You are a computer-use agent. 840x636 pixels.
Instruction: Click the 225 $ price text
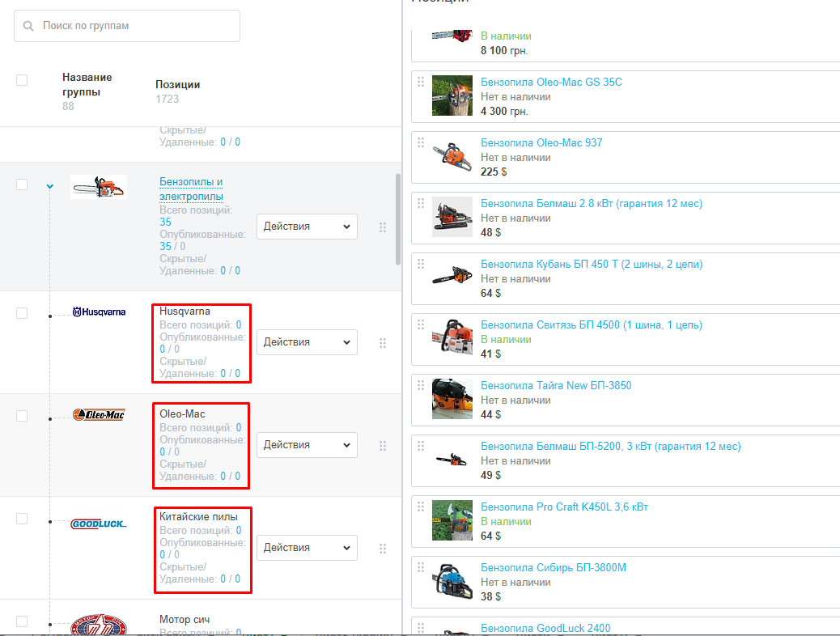click(494, 172)
